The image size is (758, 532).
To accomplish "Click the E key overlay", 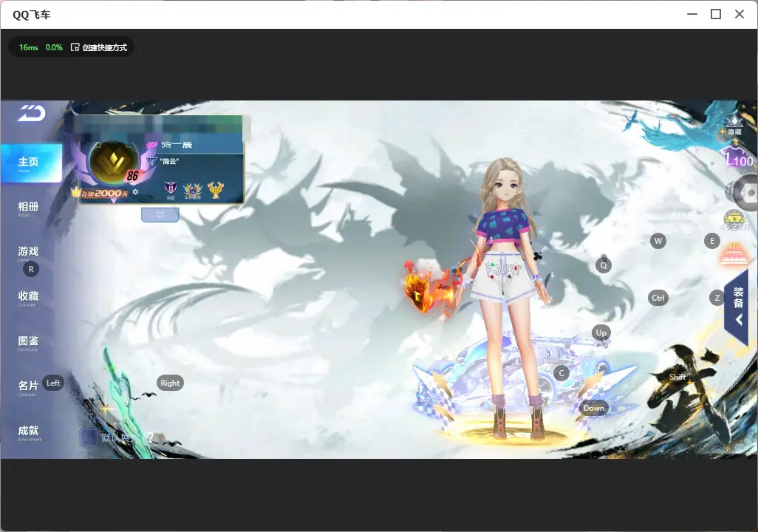I will 712,241.
